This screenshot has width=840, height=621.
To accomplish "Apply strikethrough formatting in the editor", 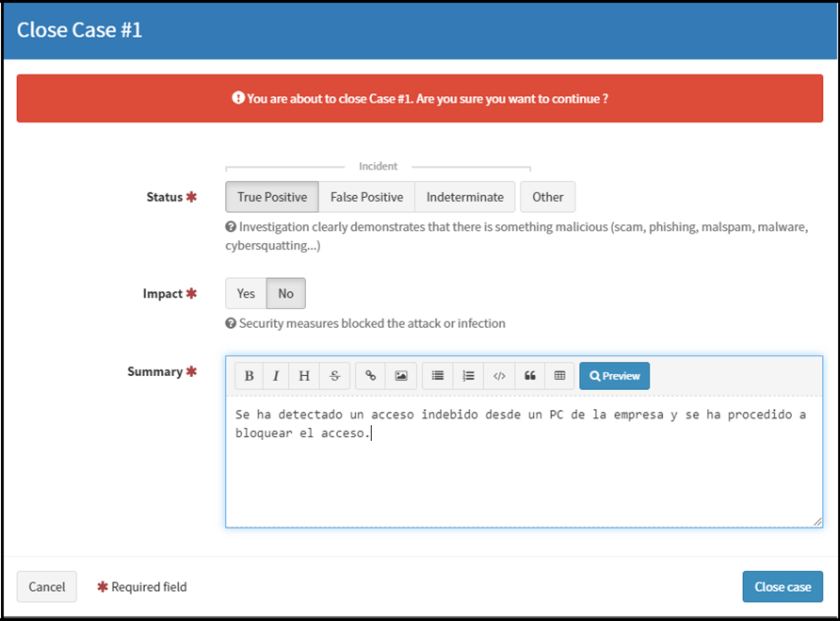I will (334, 375).
